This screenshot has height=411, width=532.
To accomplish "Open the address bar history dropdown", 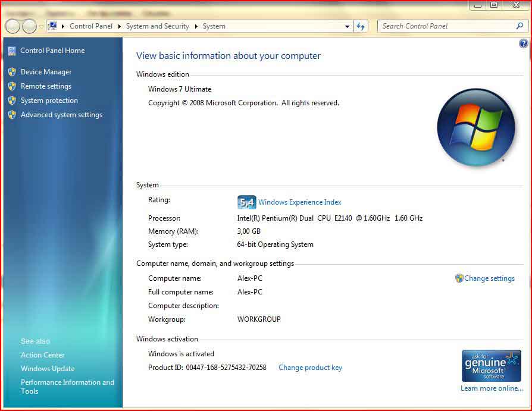I will point(347,26).
